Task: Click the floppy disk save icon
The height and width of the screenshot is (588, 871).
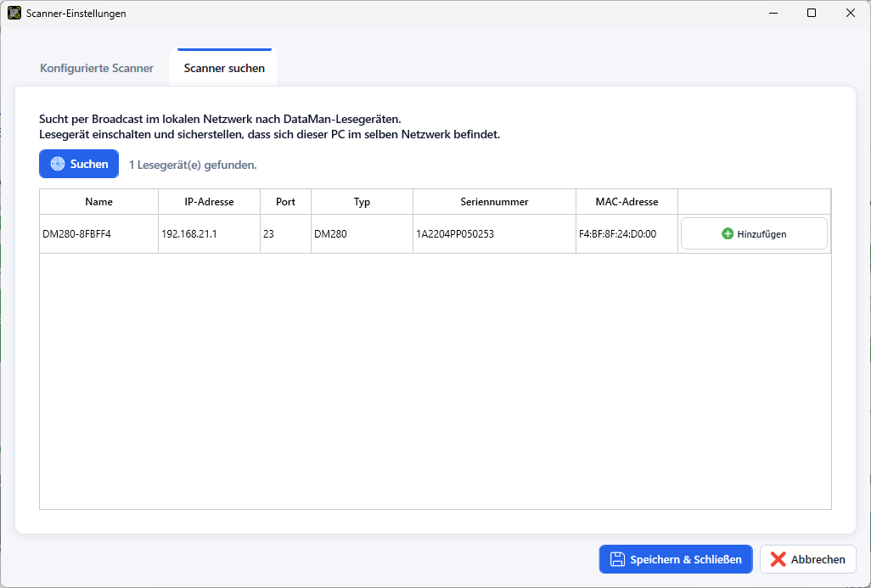Action: click(617, 559)
